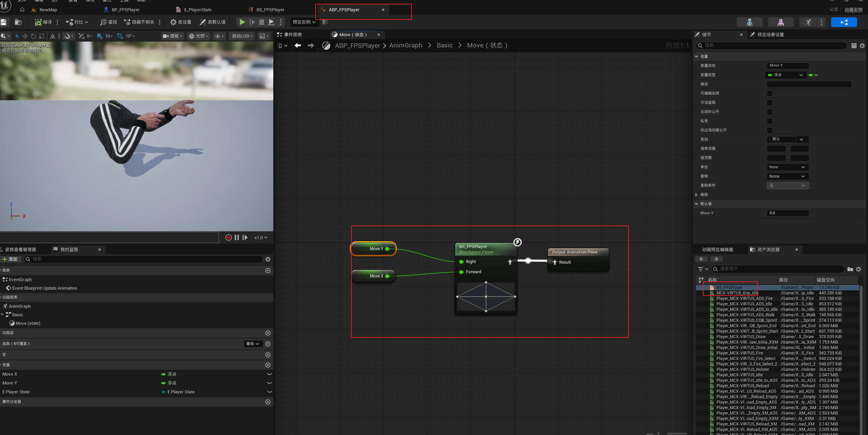Click the viewport translate (move) tool
This screenshot has width=868, height=435.
[x=25, y=36]
